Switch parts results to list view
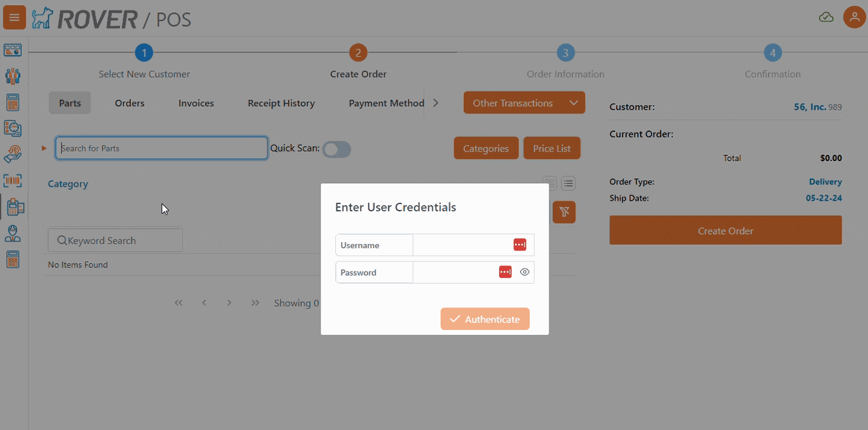 (568, 183)
